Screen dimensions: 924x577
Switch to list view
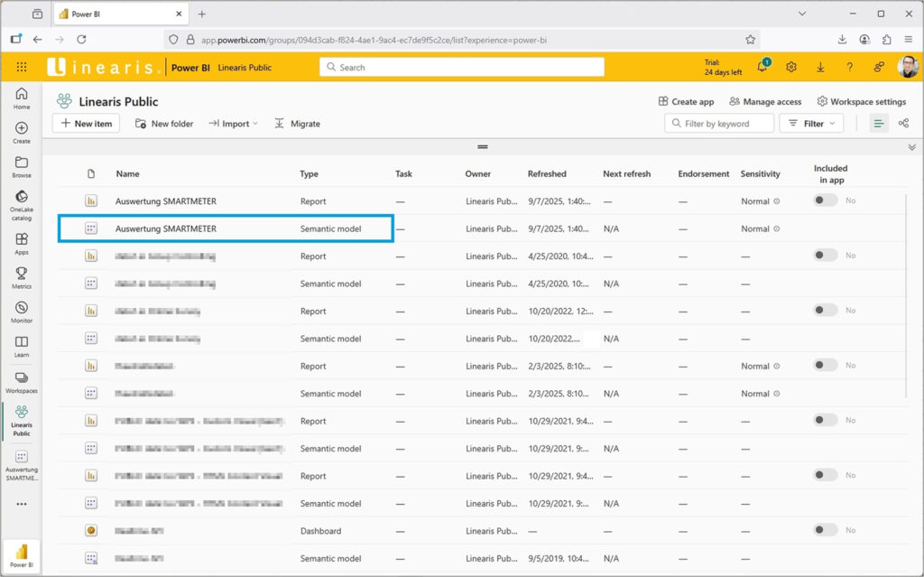coord(879,124)
